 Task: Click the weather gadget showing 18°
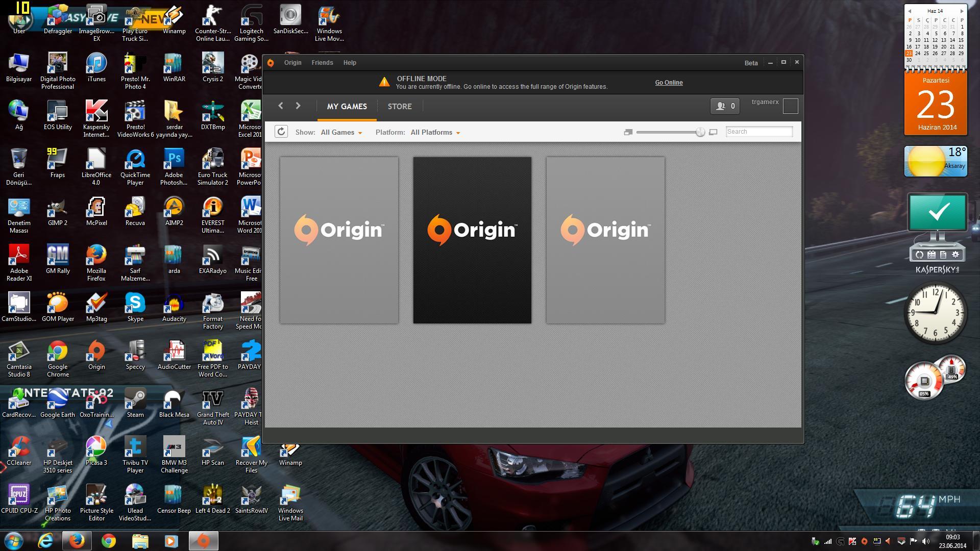pyautogui.click(x=936, y=161)
